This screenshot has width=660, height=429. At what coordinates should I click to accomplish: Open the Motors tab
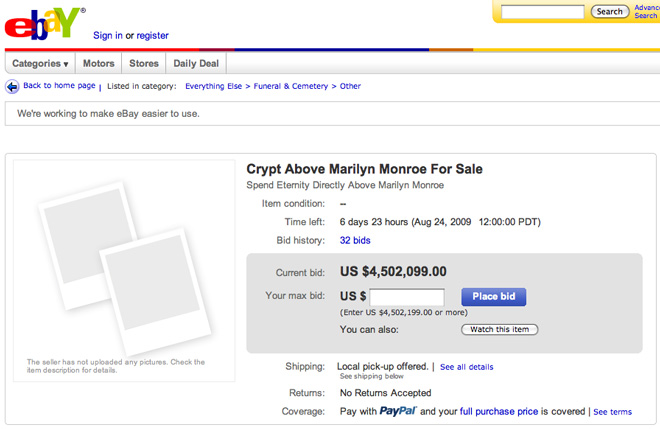coord(98,64)
